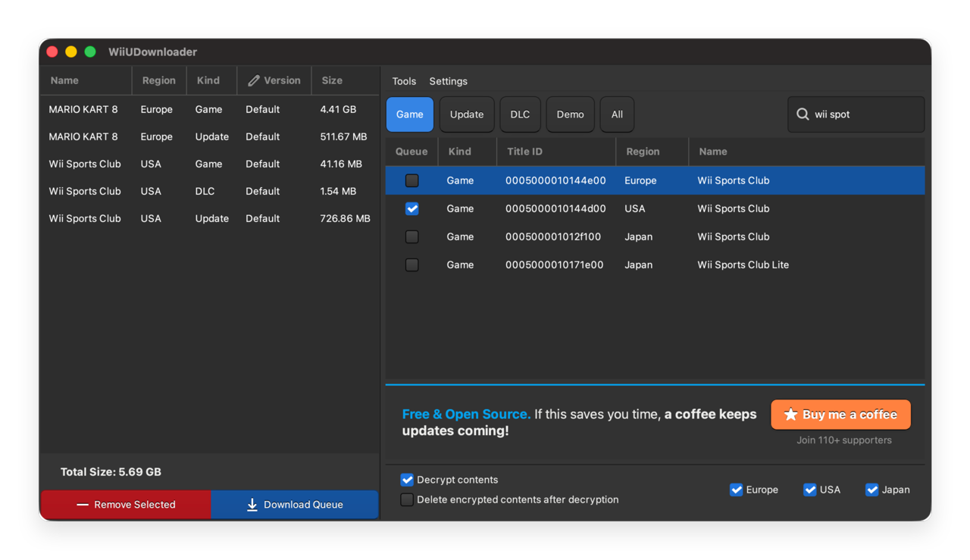The image size is (970, 560).
Task: Click the Free & Open Source text
Action: [x=466, y=414]
